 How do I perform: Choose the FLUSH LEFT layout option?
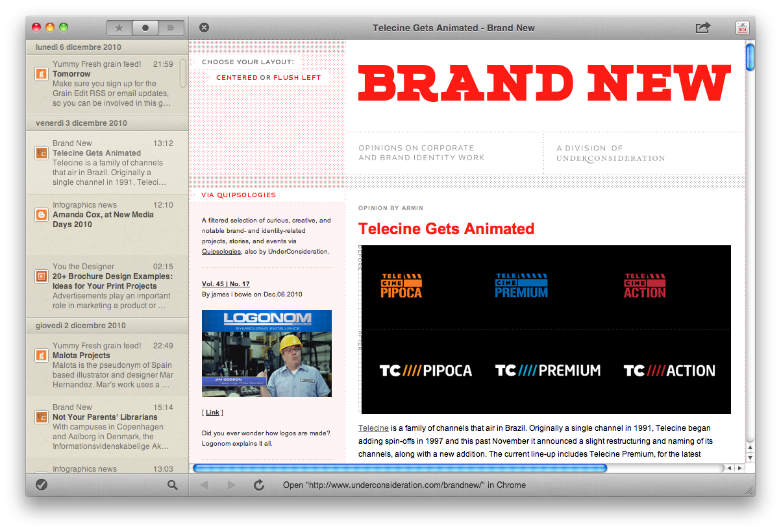click(297, 77)
